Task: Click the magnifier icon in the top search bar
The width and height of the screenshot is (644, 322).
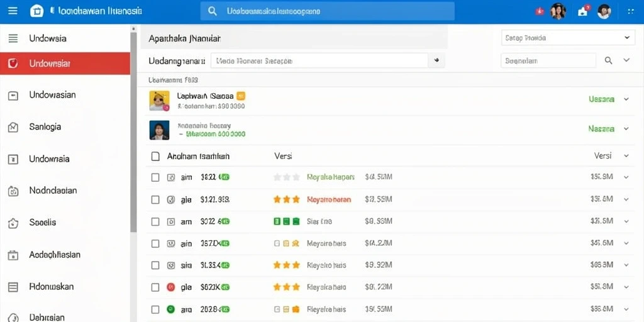Action: pos(213,11)
